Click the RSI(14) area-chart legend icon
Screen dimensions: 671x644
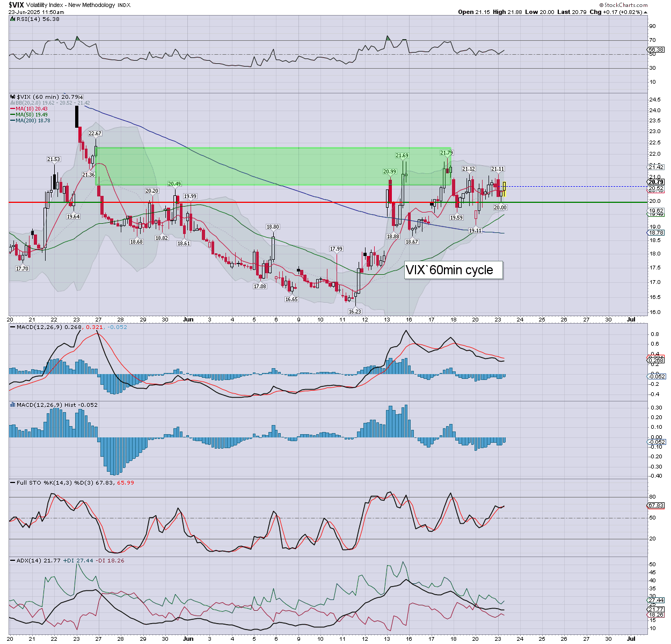12,19
